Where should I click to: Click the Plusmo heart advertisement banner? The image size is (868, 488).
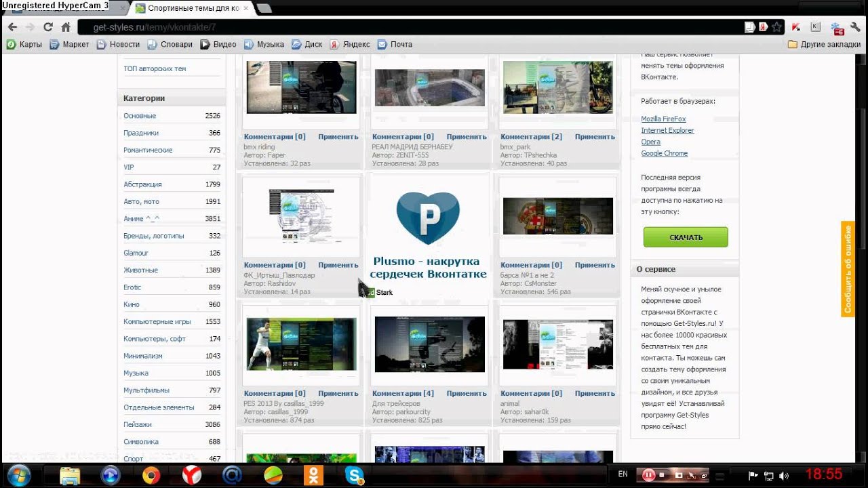click(x=428, y=235)
